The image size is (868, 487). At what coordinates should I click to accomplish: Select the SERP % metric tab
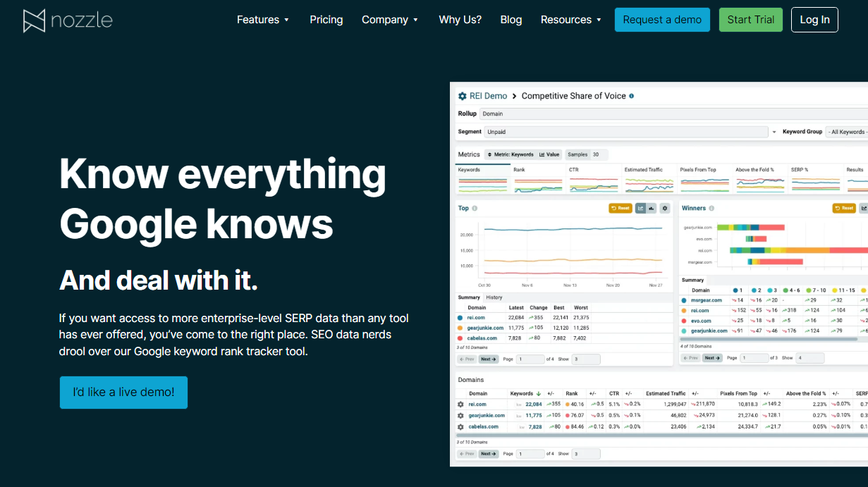[x=817, y=179]
